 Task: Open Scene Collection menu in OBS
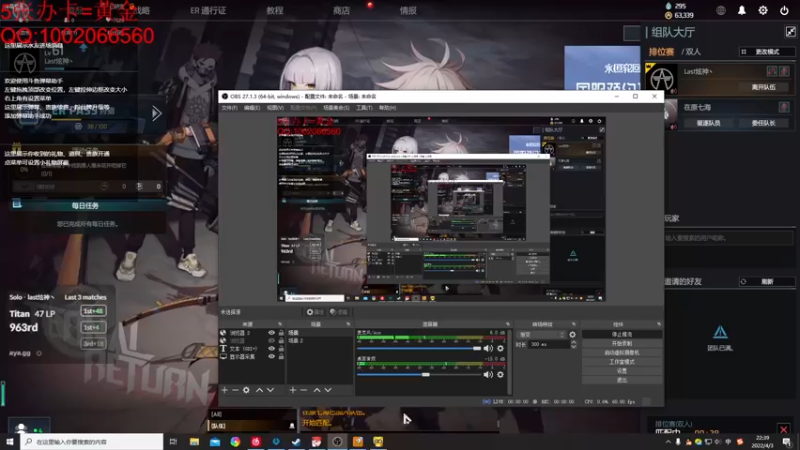click(x=336, y=108)
